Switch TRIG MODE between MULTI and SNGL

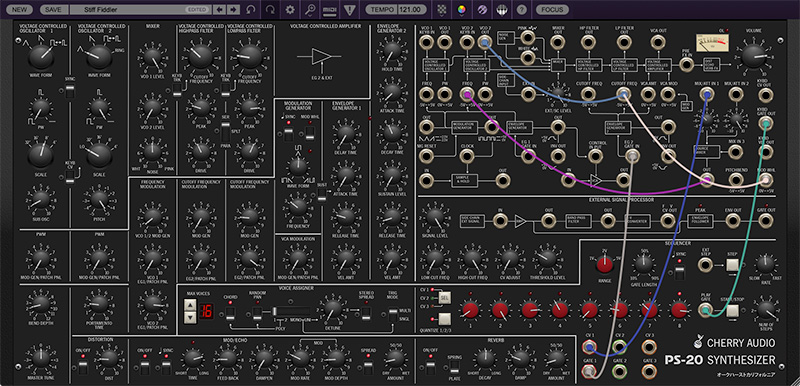[x=392, y=315]
